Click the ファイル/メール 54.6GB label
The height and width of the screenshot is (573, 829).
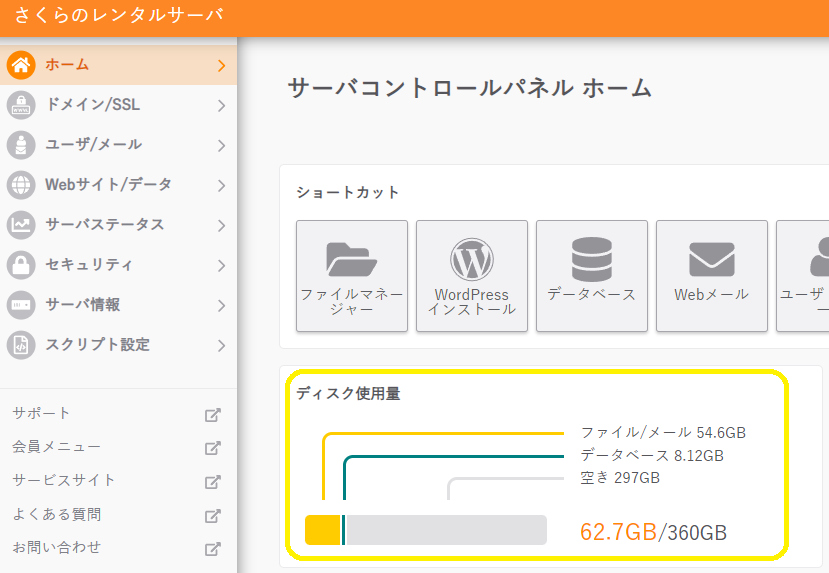pos(663,432)
